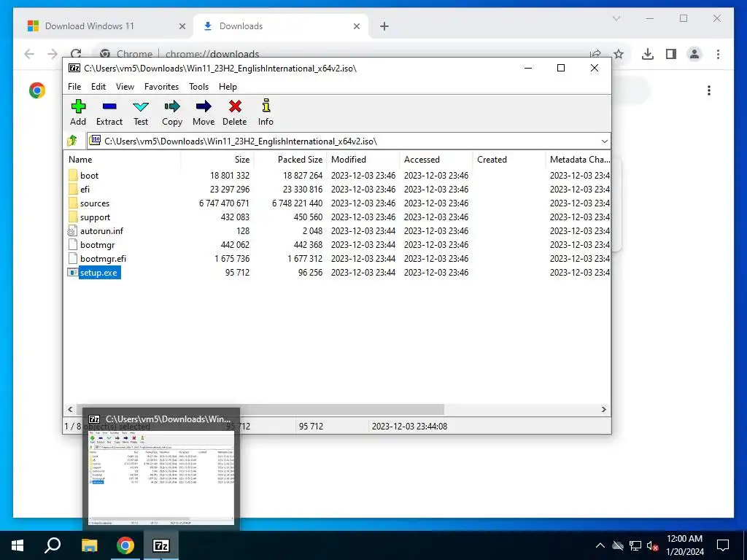Click the share page icon in Chrome
The height and width of the screenshot is (560, 747).
click(595, 53)
